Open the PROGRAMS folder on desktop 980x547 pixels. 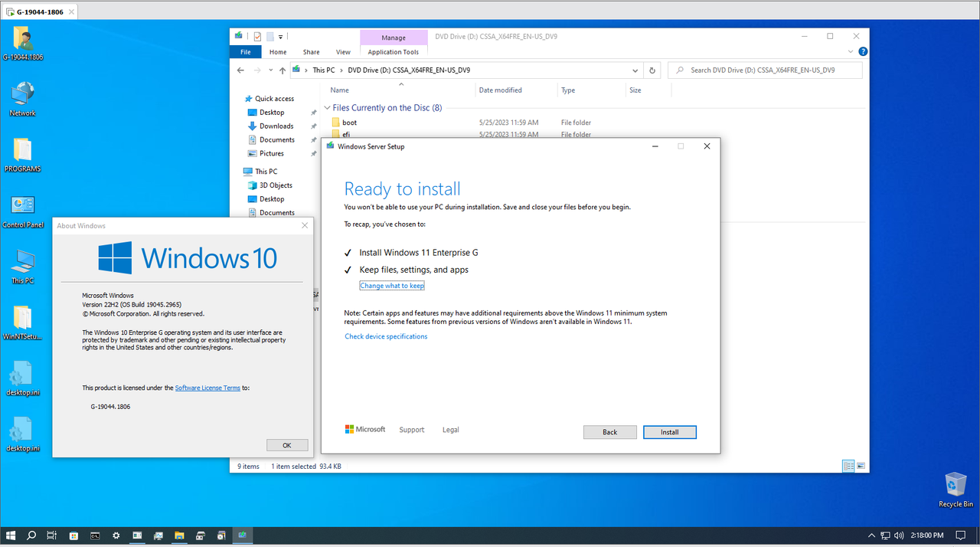22,156
